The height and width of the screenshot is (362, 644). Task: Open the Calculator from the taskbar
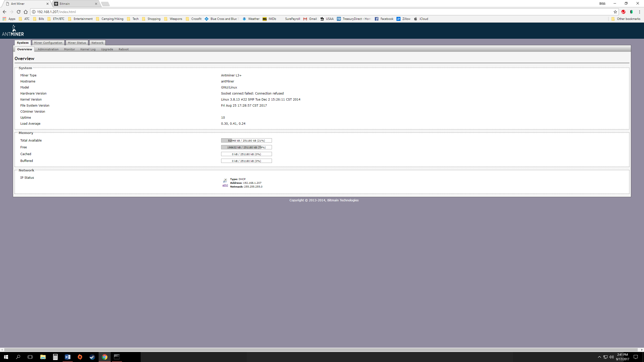tap(55, 357)
